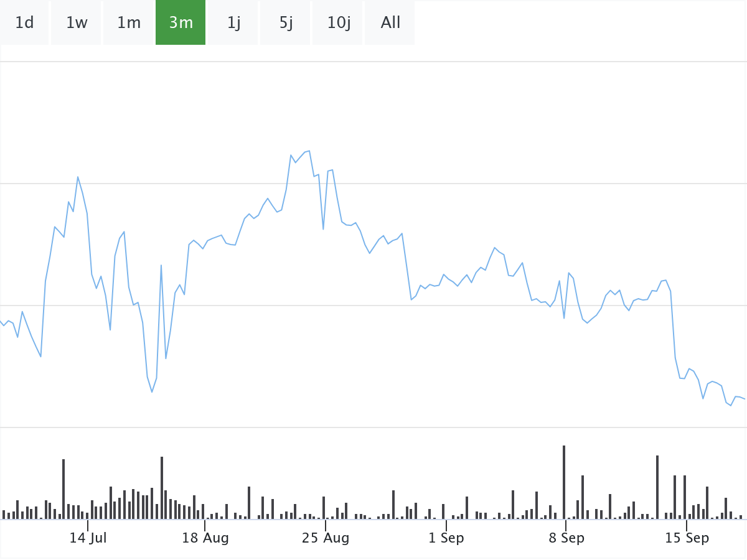Click the tall volume bar just before 15 Sep
This screenshot has width=747, height=560.
pyautogui.click(x=657, y=487)
